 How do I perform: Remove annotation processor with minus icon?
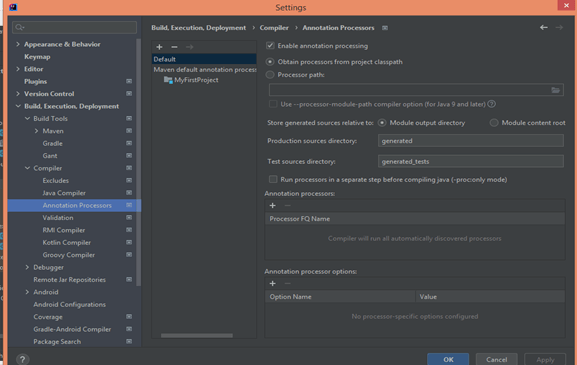click(x=287, y=206)
